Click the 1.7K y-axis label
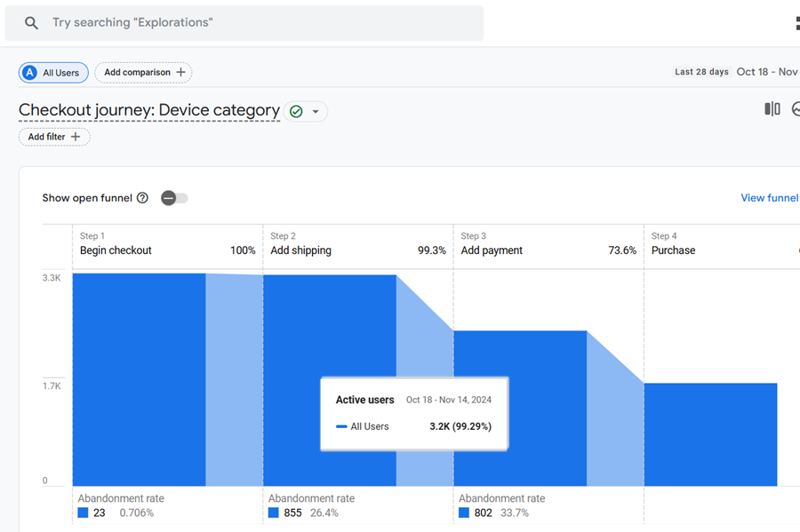Image resolution: width=800 pixels, height=532 pixels. click(x=52, y=385)
